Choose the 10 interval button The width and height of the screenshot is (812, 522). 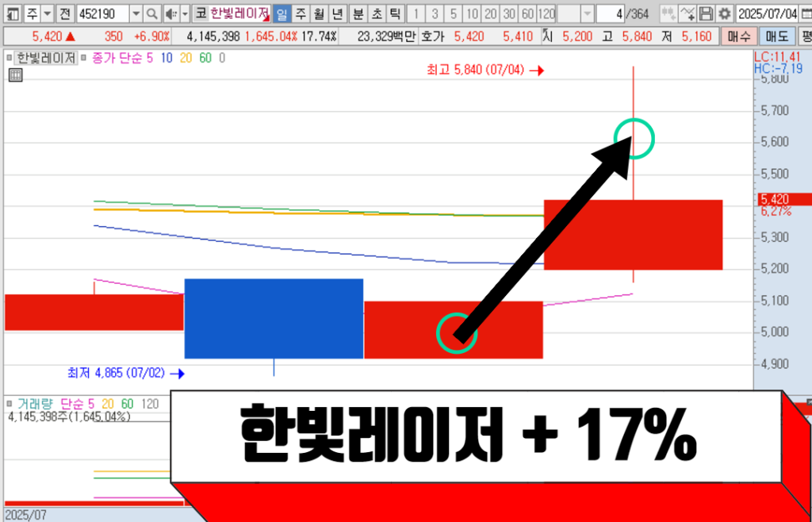coord(473,13)
